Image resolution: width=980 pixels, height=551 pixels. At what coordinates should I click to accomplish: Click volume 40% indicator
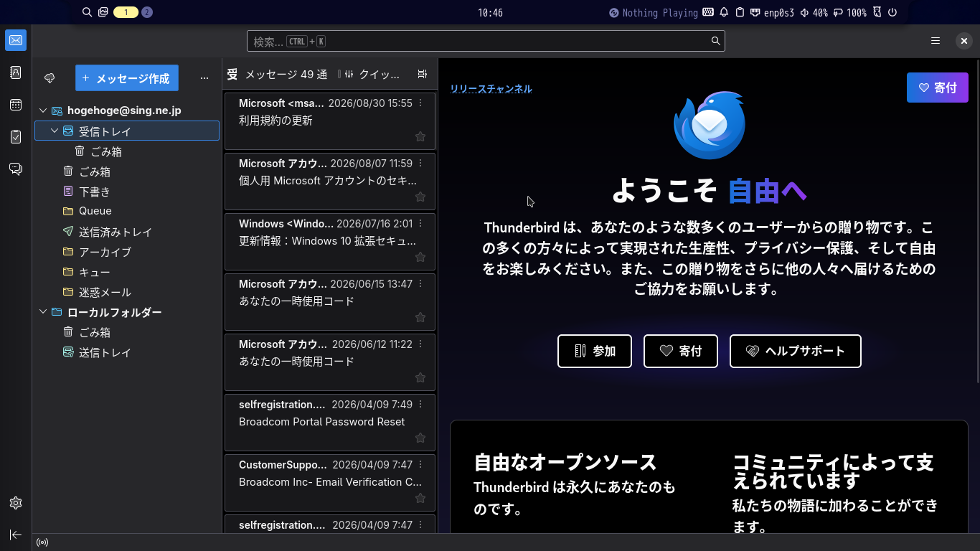(x=814, y=13)
